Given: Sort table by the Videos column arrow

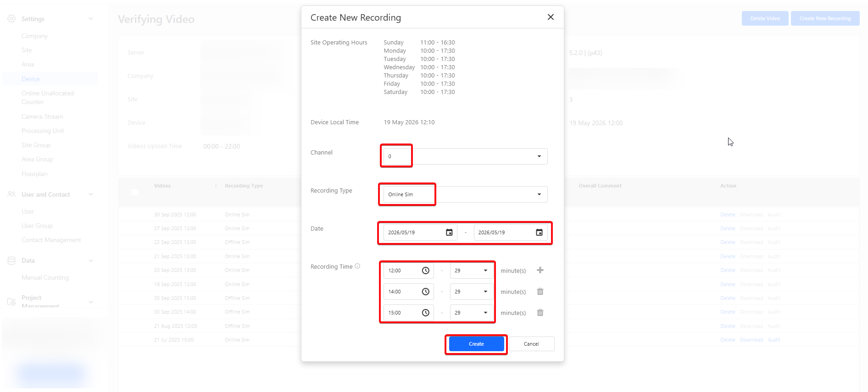Looking at the screenshot, I should 216,186.
